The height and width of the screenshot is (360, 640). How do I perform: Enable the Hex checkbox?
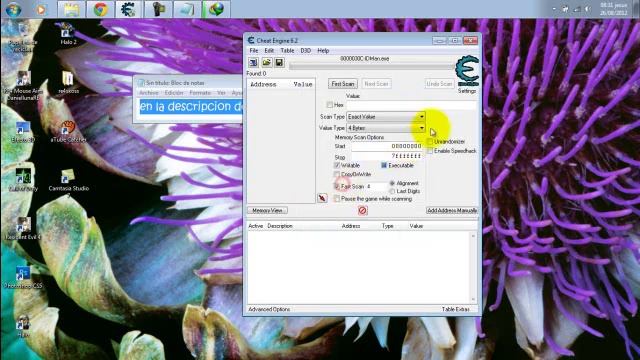point(329,105)
